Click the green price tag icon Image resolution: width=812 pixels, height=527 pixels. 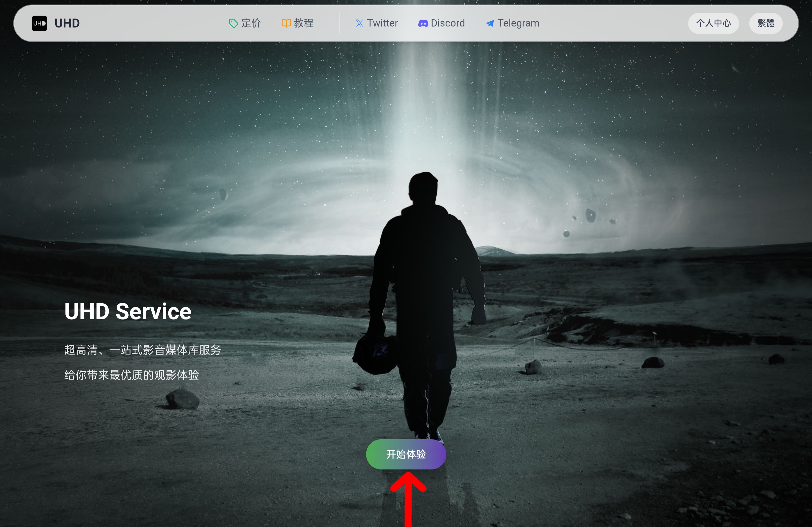click(x=233, y=23)
